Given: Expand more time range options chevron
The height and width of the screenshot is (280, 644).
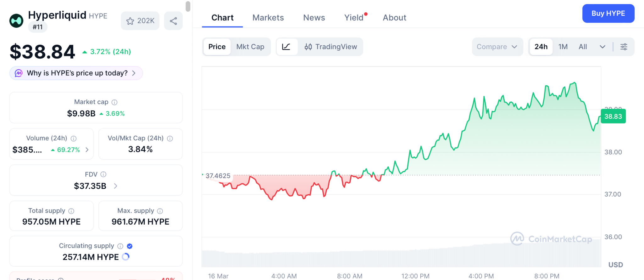Looking at the screenshot, I should pos(602,47).
